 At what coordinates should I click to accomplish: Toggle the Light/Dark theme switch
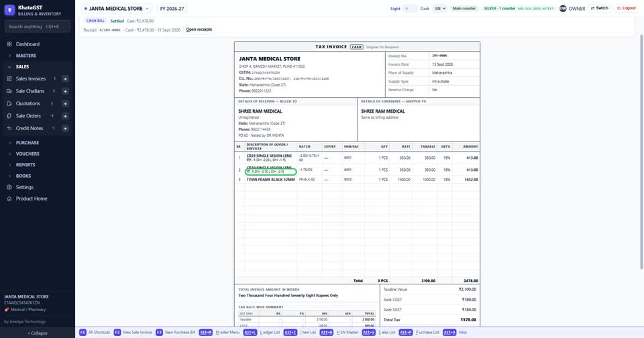(x=410, y=8)
